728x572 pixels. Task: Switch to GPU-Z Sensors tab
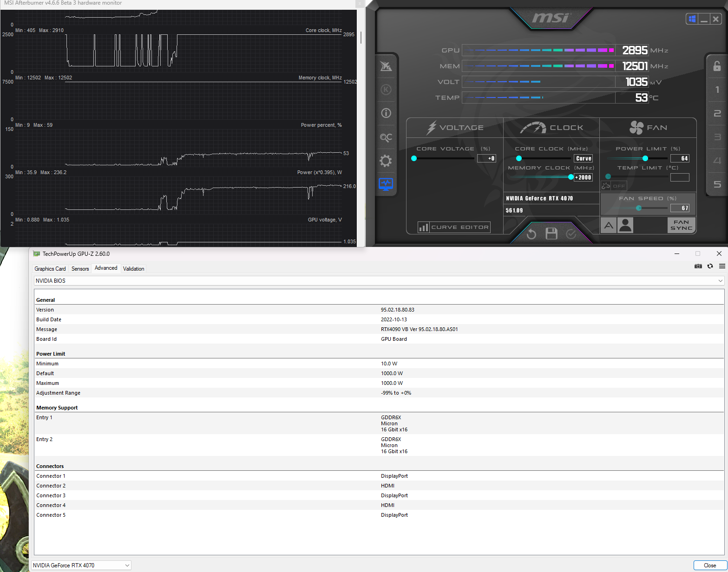pyautogui.click(x=80, y=269)
